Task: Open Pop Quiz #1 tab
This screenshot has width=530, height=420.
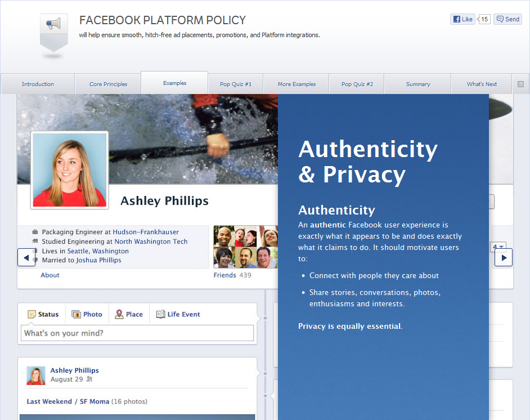Action: coord(236,84)
